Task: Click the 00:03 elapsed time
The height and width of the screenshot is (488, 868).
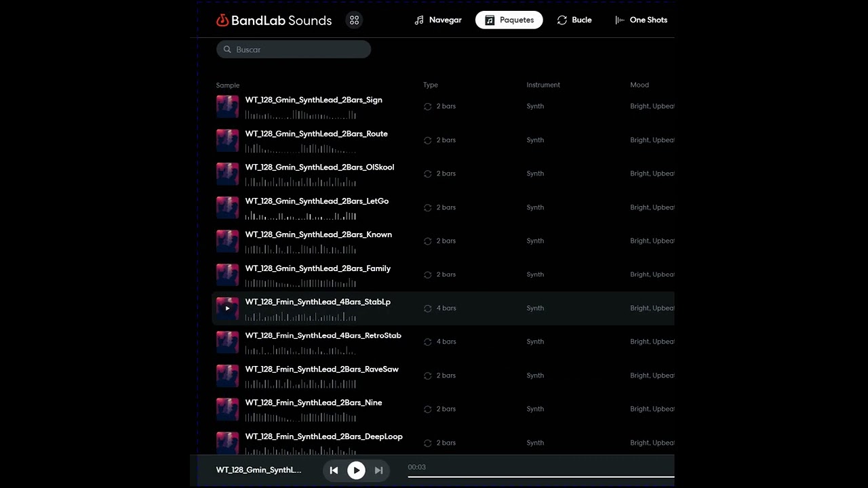Action: coord(417,467)
